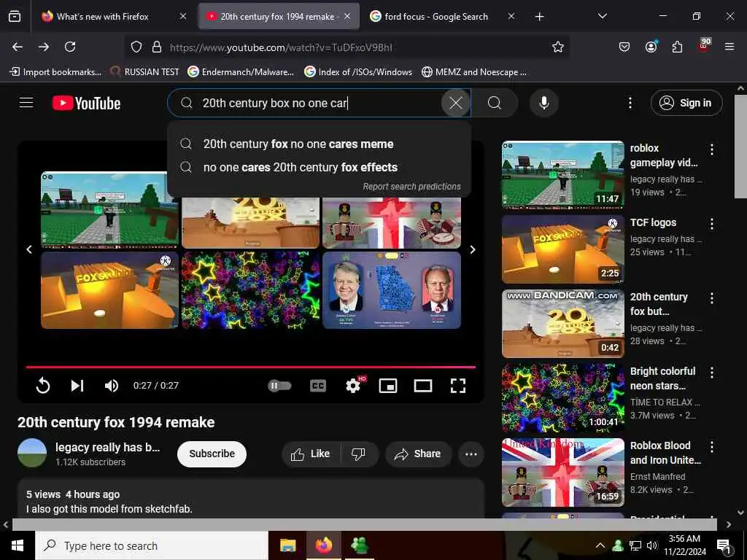Select suggestion 20th century fox no one cares meme
Image resolution: width=747 pixels, height=560 pixels.
pos(319,144)
